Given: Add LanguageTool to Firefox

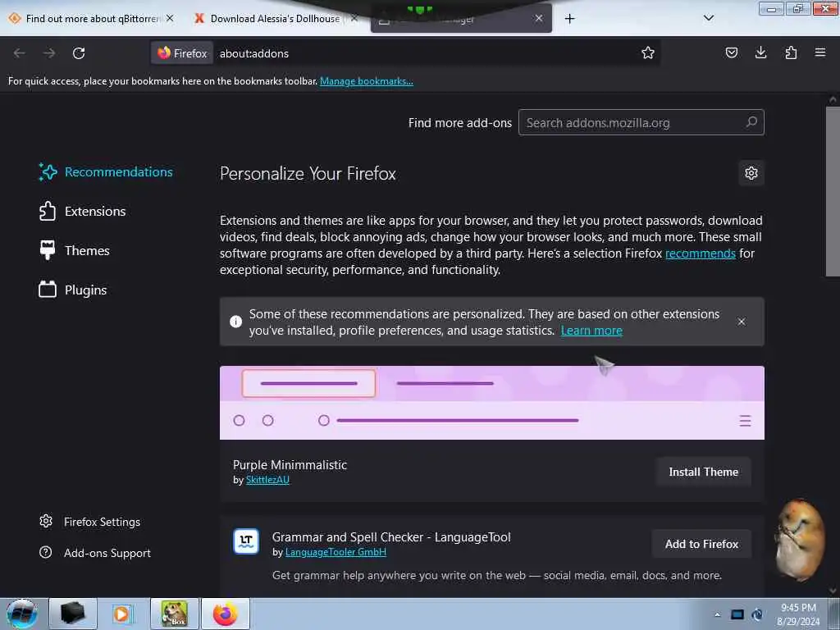Looking at the screenshot, I should [x=701, y=544].
